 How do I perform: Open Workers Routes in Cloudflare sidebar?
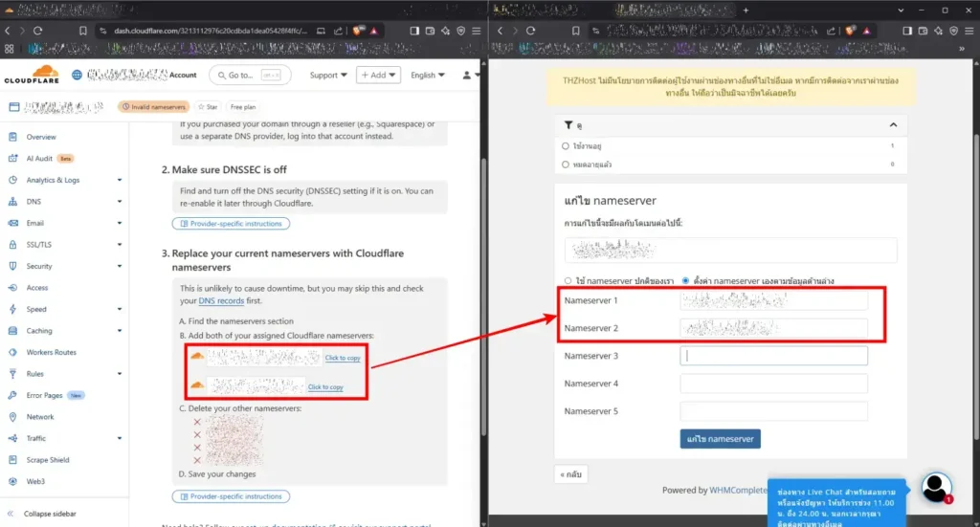pyautogui.click(x=51, y=352)
